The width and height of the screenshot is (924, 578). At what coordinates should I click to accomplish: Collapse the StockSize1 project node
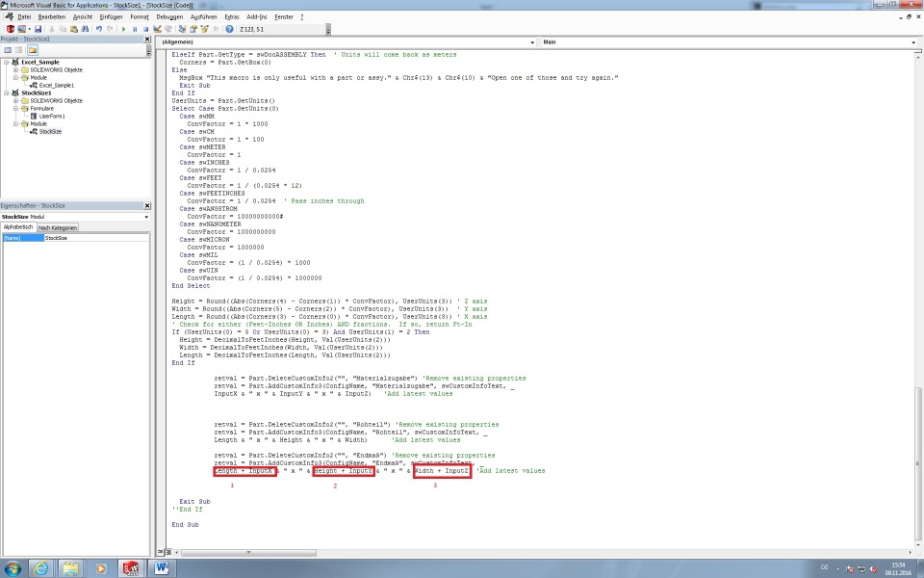click(x=7, y=92)
